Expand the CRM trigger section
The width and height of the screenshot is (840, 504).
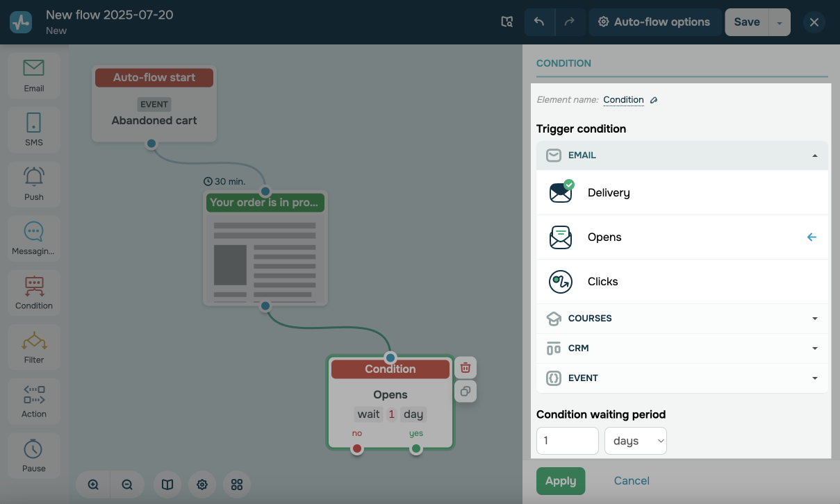click(814, 348)
